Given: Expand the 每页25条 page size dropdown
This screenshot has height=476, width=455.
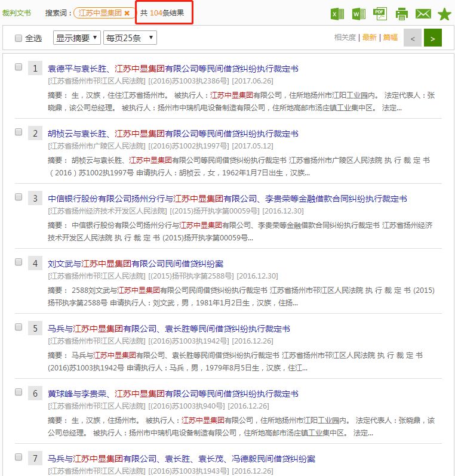Looking at the screenshot, I should point(130,38).
